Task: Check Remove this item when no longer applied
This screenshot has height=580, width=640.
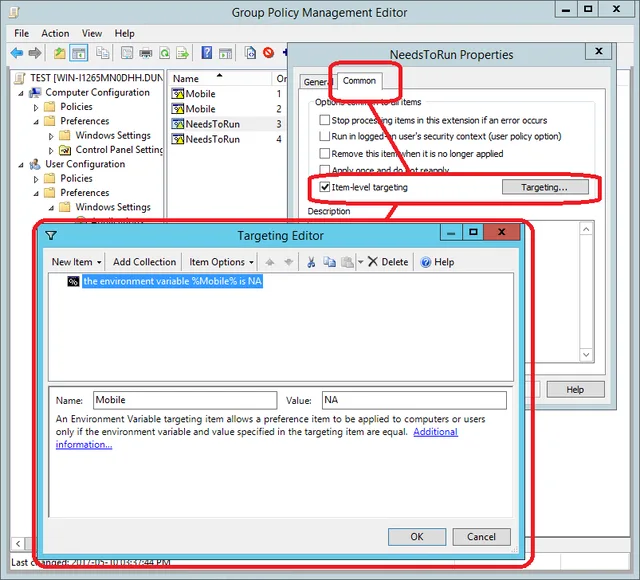Action: [x=324, y=153]
